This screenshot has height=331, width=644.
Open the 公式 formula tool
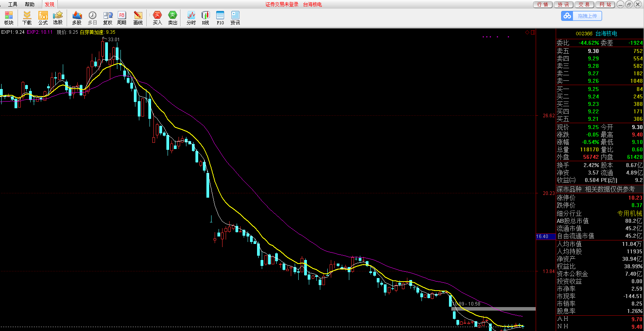43,18
